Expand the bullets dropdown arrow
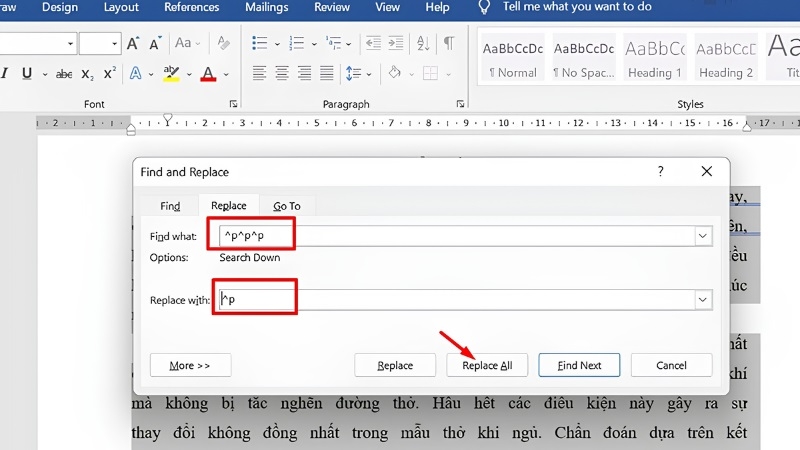This screenshot has height=450, width=800. pyautogui.click(x=277, y=44)
